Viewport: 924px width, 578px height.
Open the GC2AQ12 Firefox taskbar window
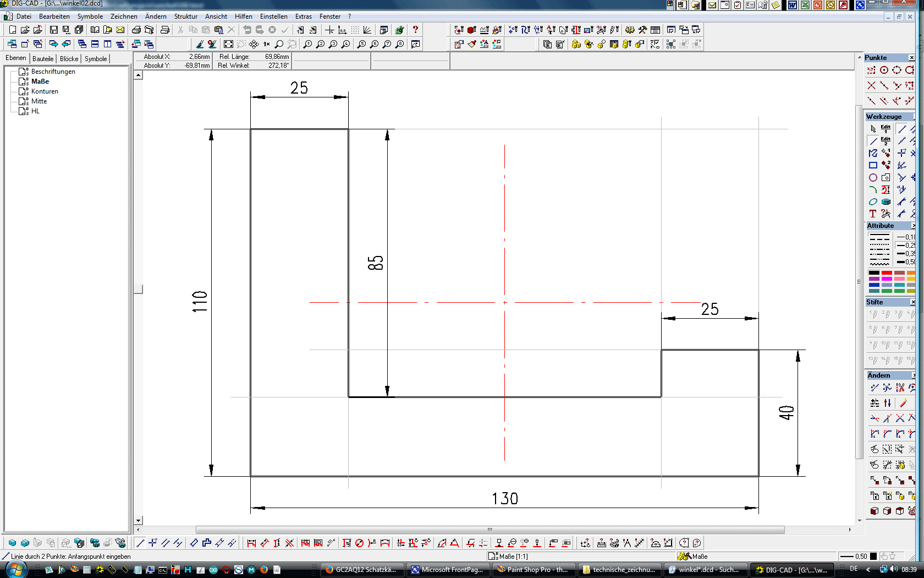tap(361, 570)
